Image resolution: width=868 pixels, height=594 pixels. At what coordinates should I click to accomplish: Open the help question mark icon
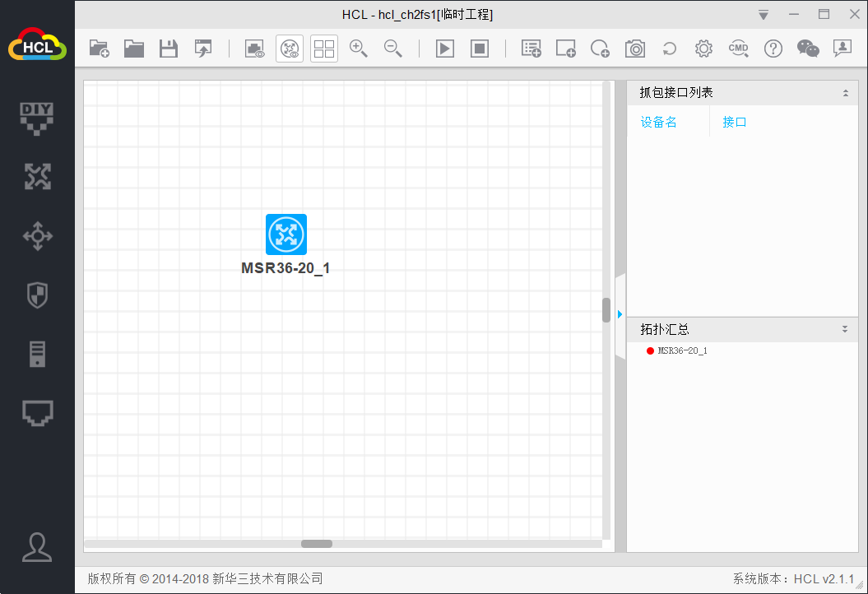773,49
